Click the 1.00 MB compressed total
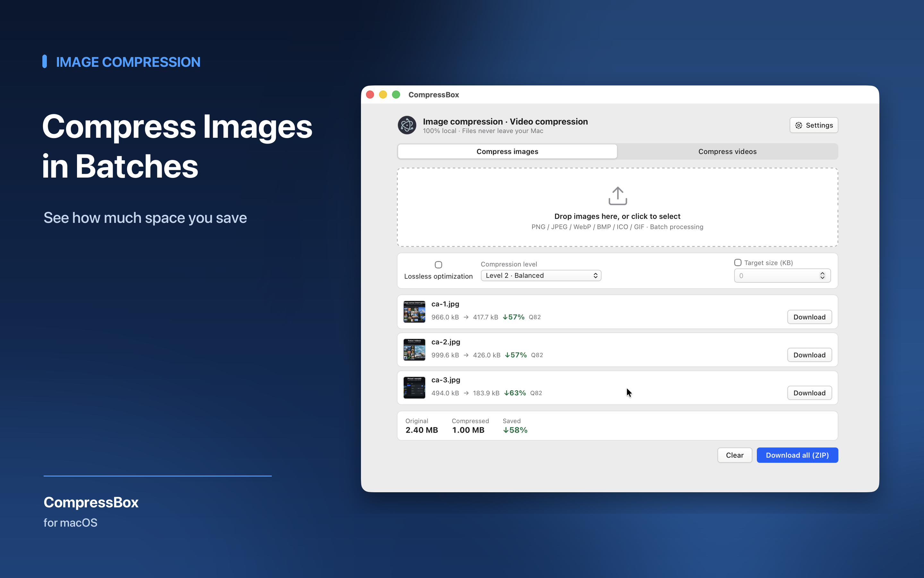Viewport: 924px width, 578px height. (x=468, y=430)
